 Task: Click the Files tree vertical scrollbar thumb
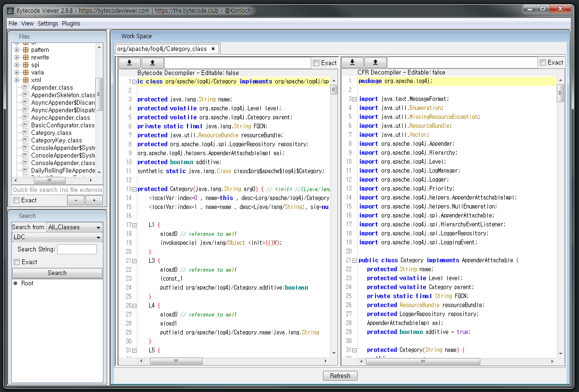99,94
